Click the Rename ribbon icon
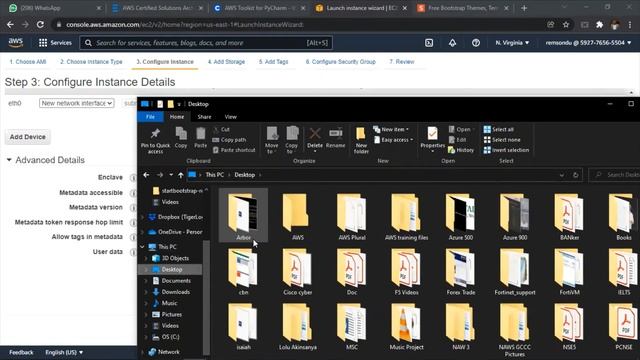 (336, 138)
